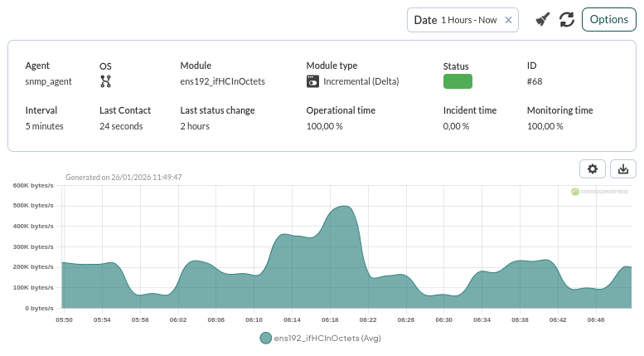Viewport: 644px width, 356px height.
Task: Click the ens192_ifHCInOctets (Avg) legend label
Action: click(x=327, y=338)
